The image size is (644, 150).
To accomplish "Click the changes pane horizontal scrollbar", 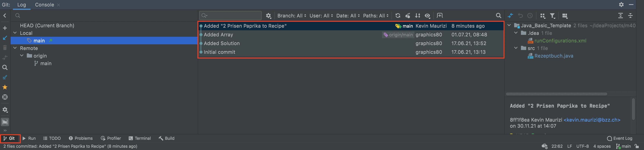I will pyautogui.click(x=556, y=94).
